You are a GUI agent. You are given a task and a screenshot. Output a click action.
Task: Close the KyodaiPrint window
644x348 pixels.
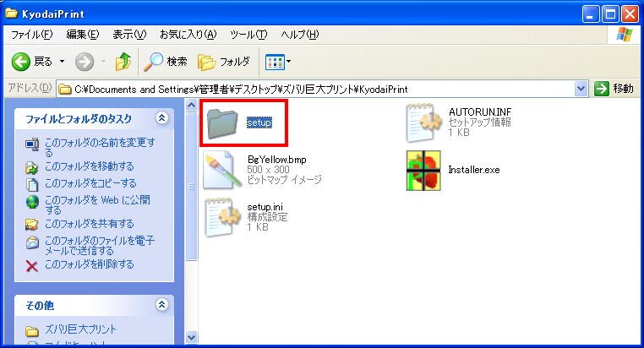tap(630, 14)
